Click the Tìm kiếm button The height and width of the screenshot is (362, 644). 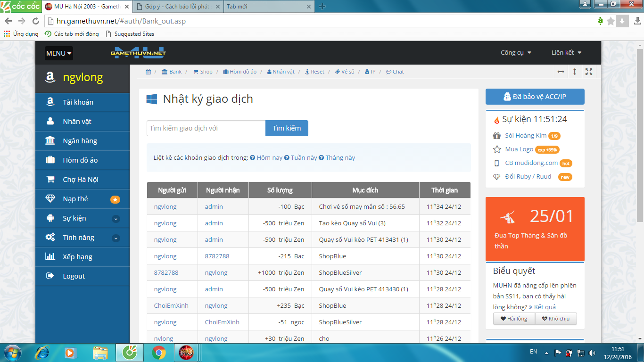point(287,128)
